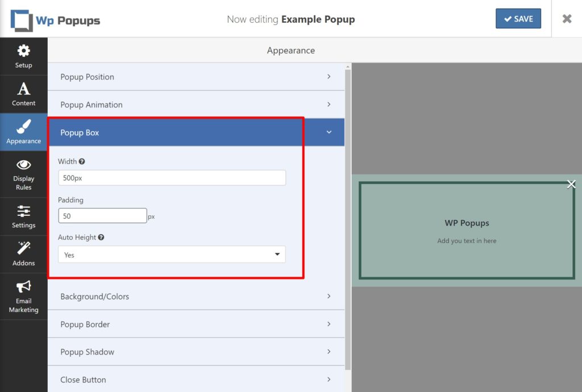The height and width of the screenshot is (392, 582).
Task: Open Display Rules via the eye icon
Action: [x=24, y=164]
